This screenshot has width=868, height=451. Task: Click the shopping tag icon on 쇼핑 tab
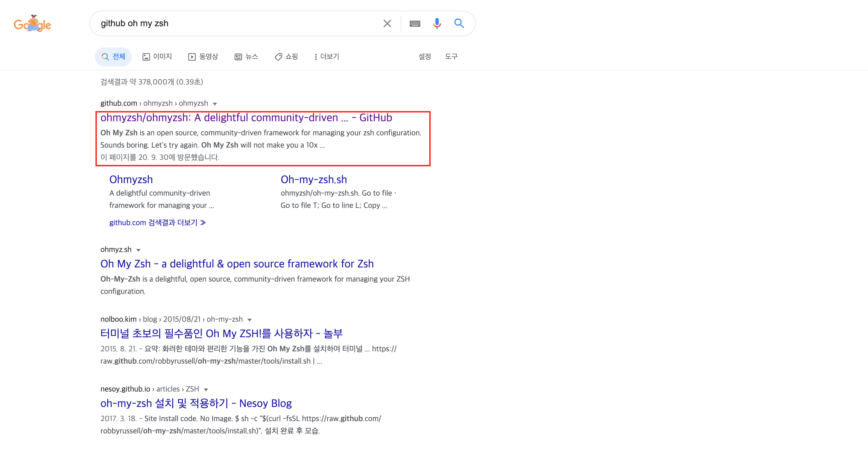(278, 57)
